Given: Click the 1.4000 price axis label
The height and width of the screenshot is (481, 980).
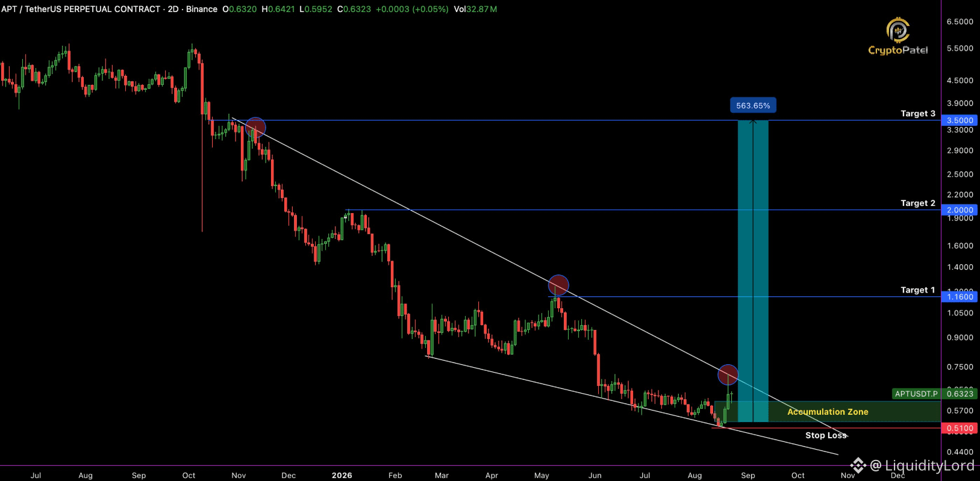Looking at the screenshot, I should (x=960, y=267).
